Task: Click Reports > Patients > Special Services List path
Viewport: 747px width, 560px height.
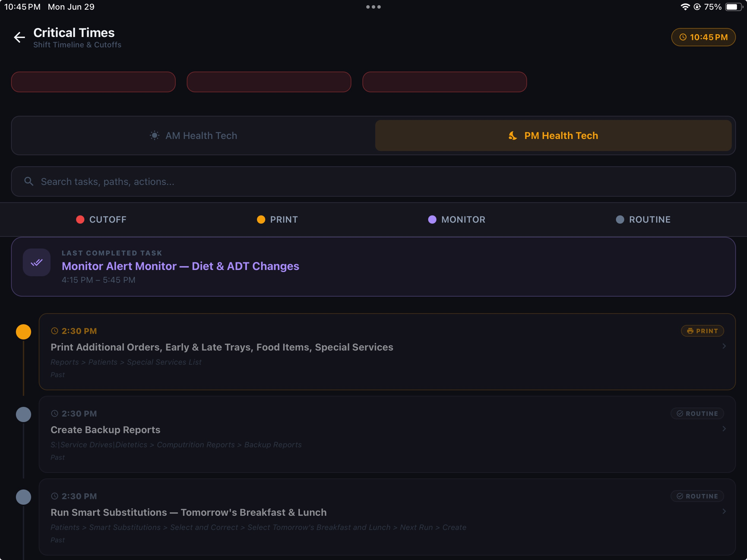Action: click(x=126, y=362)
